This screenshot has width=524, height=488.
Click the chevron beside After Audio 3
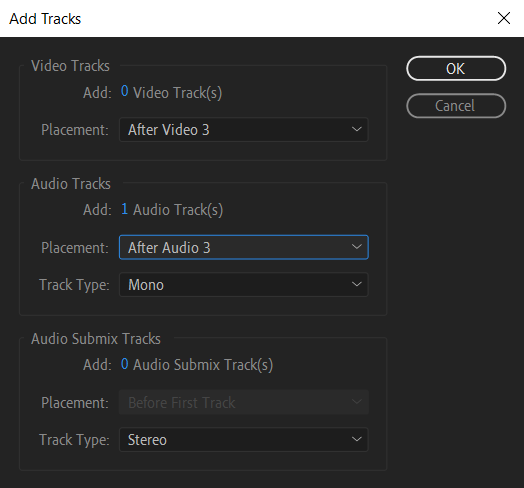pos(357,247)
